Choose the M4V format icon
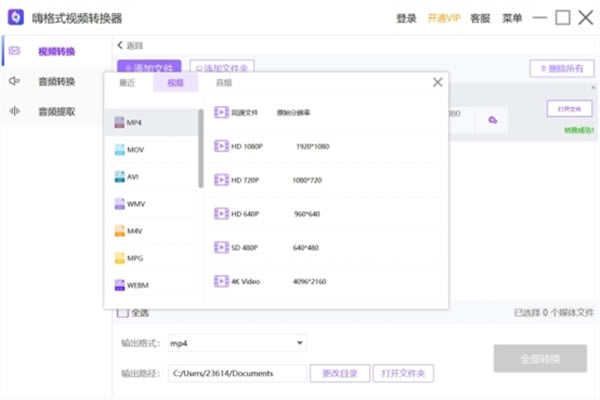The width and height of the screenshot is (600, 400). coord(118,231)
